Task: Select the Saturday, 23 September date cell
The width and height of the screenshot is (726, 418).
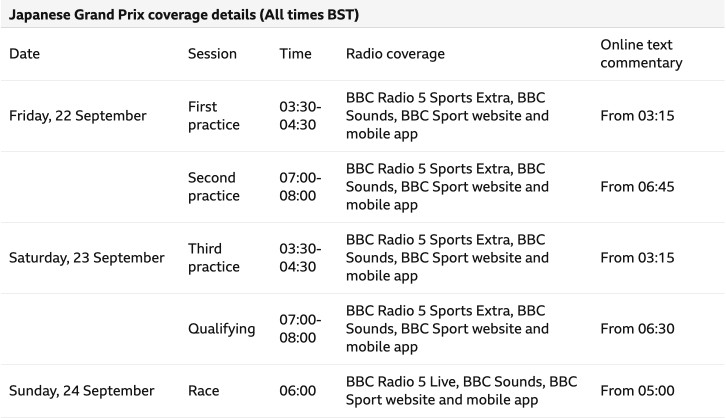Action: click(87, 258)
